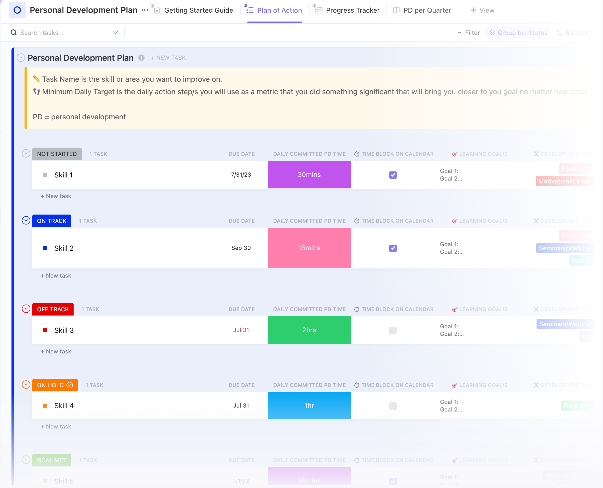603x488 pixels.
Task: Sort by DUE DATE column in NOT STARTED group
Action: point(242,154)
